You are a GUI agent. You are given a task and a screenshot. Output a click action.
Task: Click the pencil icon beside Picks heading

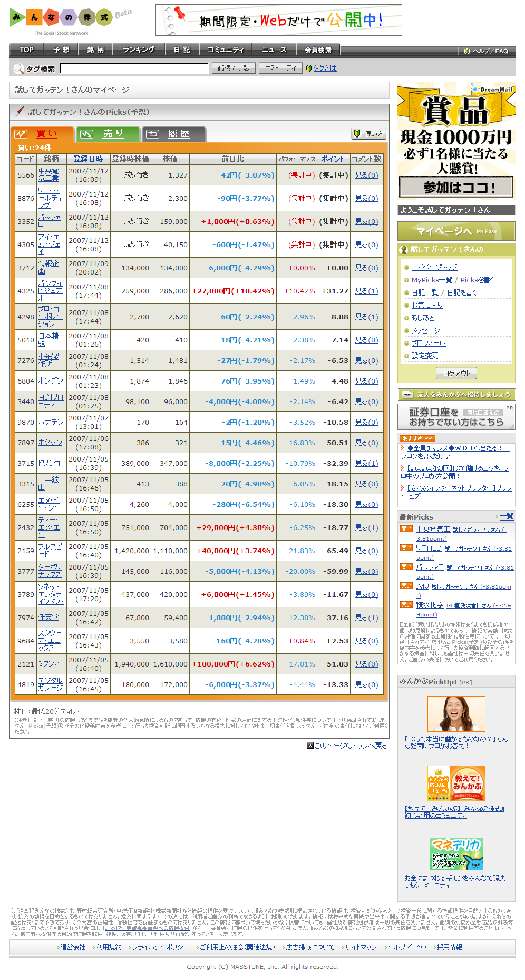pos(20,111)
